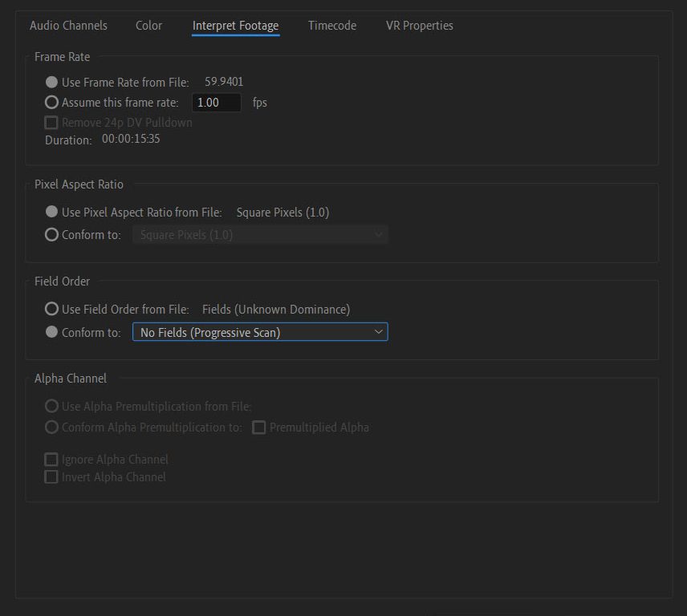This screenshot has height=616, width=687.
Task: Enable the Invert Alpha Channel checkbox
Action: (52, 477)
